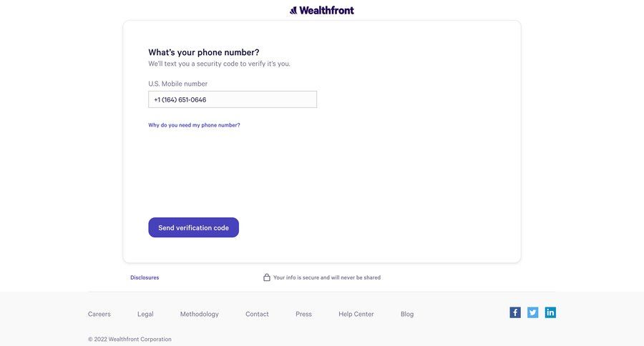Viewport: 644px width, 346px height.
Task: Open the Press footer link
Action: (x=303, y=314)
